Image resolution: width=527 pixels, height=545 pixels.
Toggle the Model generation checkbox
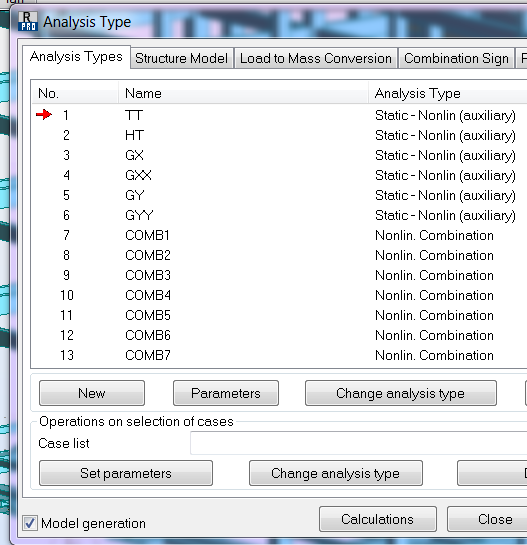(x=30, y=523)
